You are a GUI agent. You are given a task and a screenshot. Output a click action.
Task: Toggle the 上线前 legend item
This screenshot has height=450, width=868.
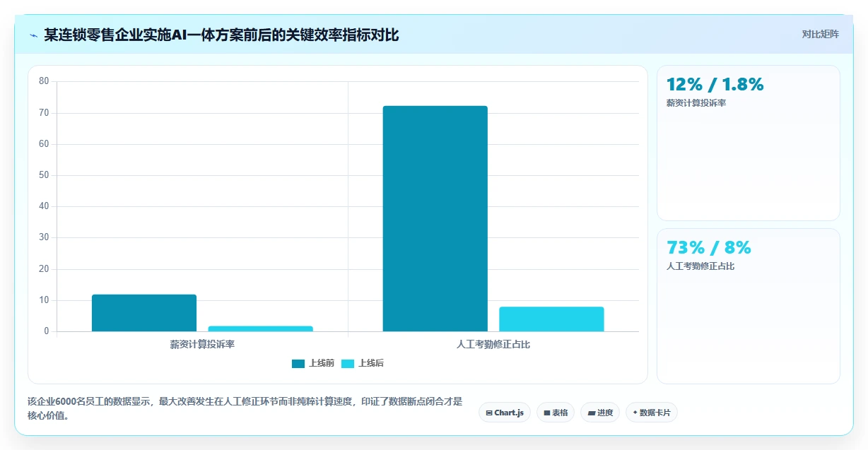pos(312,363)
